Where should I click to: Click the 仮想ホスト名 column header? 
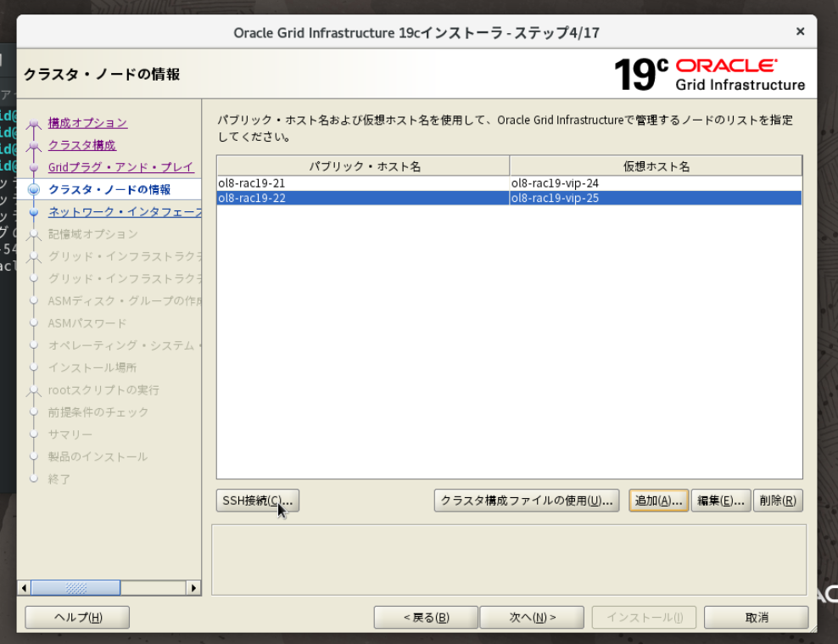(656, 166)
